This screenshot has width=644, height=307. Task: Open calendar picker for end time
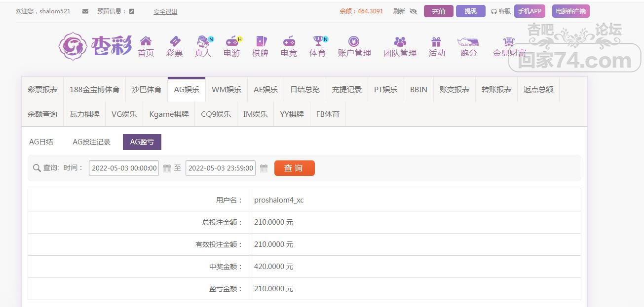point(264,168)
